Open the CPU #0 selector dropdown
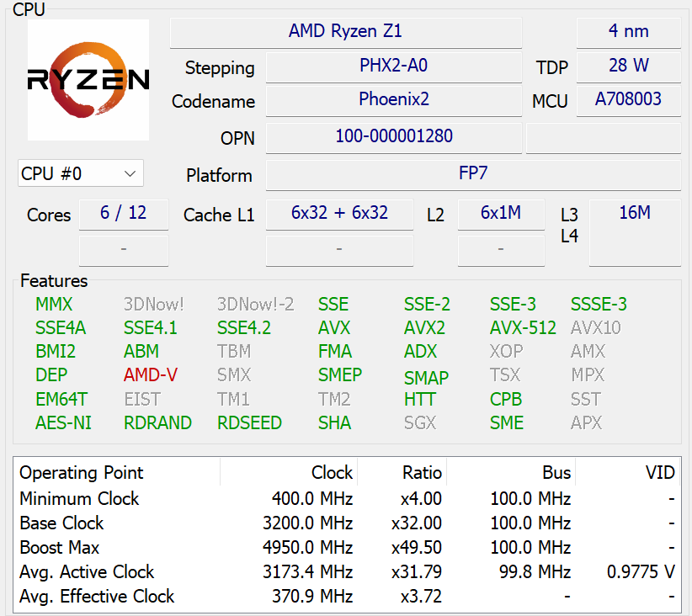The image size is (692, 616). (x=81, y=173)
